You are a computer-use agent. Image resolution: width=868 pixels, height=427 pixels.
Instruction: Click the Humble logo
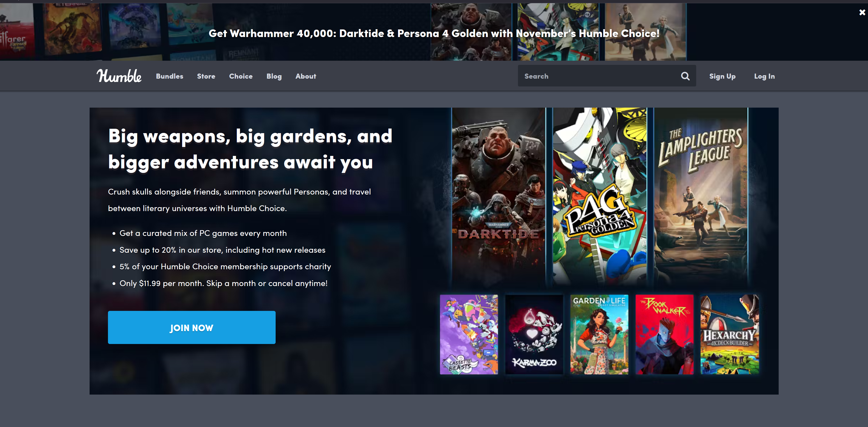click(119, 76)
